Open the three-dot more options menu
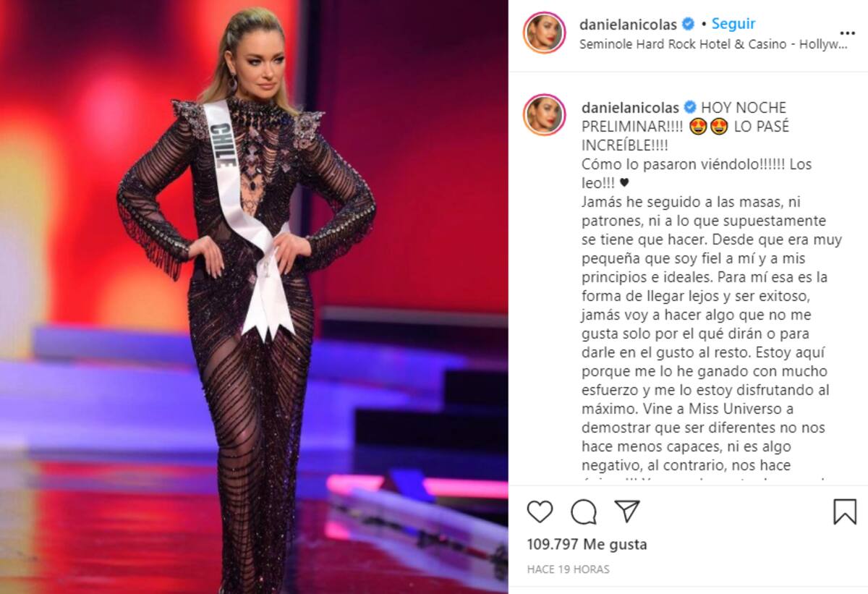 click(848, 33)
